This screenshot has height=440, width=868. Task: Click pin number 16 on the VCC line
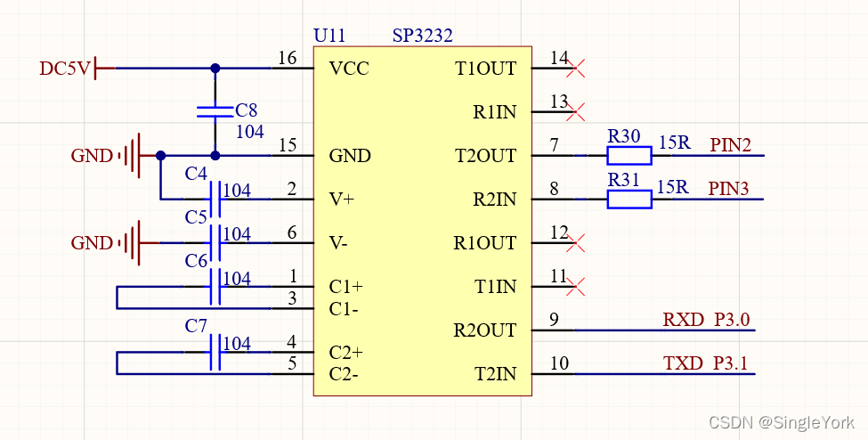tap(288, 58)
